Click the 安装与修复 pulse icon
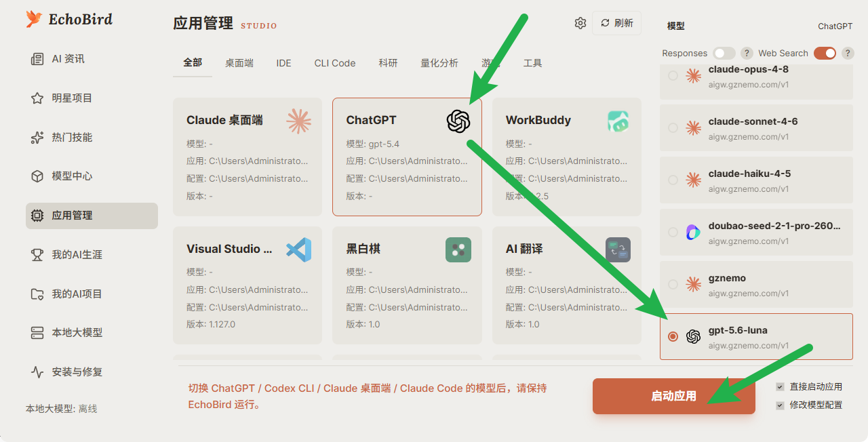The height and width of the screenshot is (442, 868). click(x=37, y=372)
